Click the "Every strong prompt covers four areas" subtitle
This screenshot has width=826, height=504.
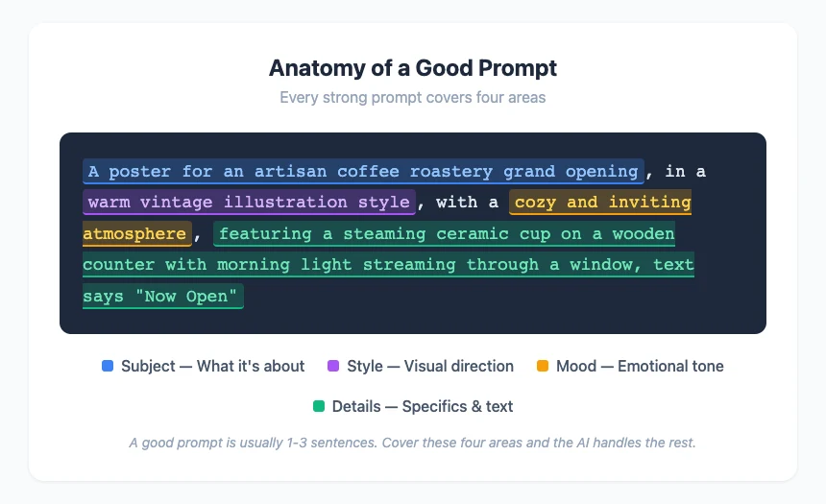[x=413, y=98]
